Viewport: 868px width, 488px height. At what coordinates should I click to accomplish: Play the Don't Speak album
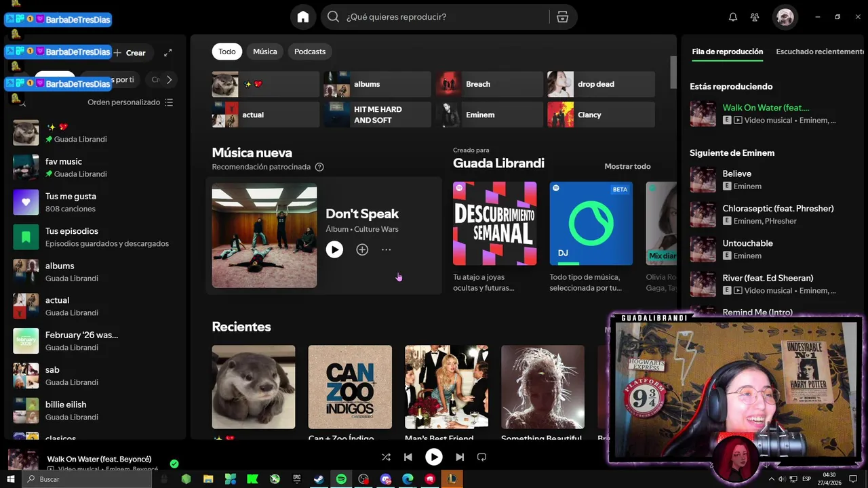[x=334, y=249]
